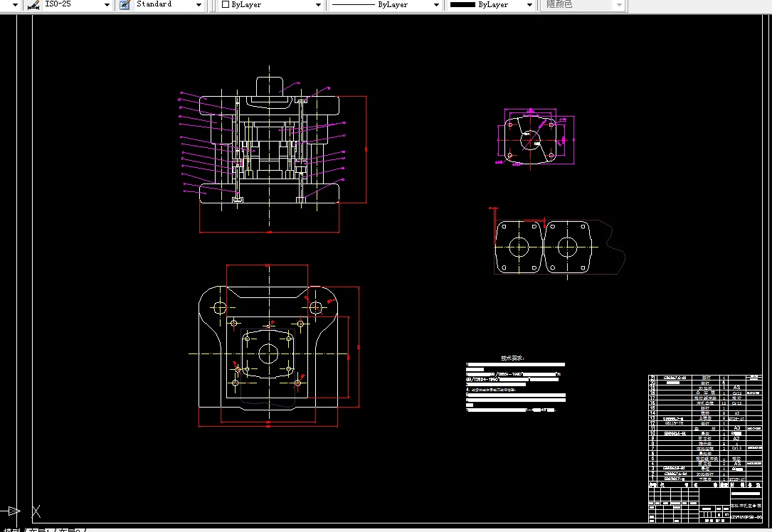
Task: Click the center circle in the plan view
Action: [x=268, y=353]
